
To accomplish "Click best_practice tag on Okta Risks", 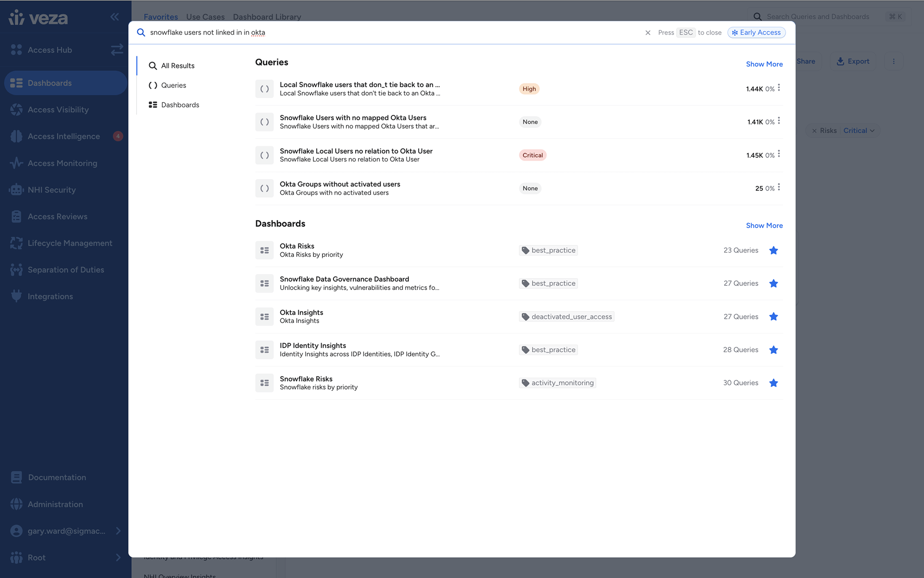I will point(548,250).
